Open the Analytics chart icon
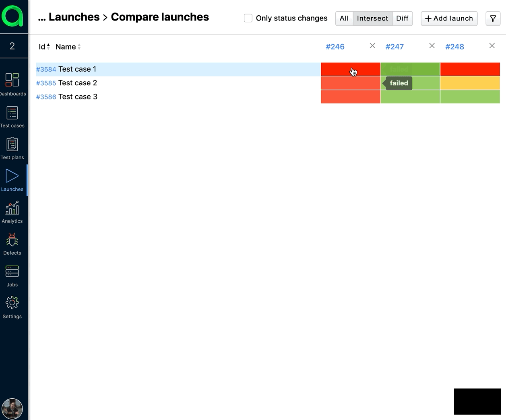 12,208
